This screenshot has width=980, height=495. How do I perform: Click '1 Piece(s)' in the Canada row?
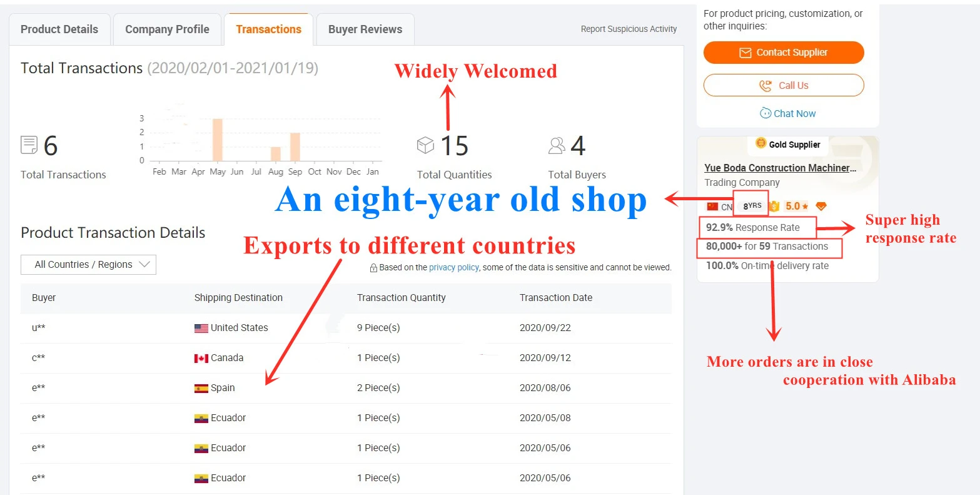tap(378, 358)
